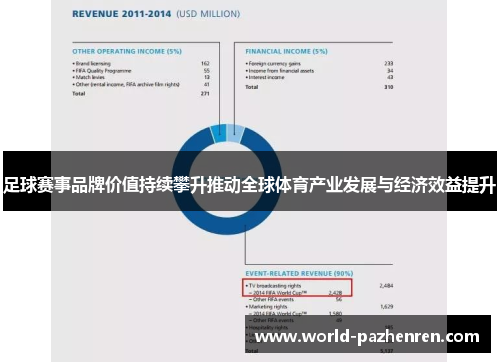Click the value 1,629 for Marketing rights

[x=386, y=306]
